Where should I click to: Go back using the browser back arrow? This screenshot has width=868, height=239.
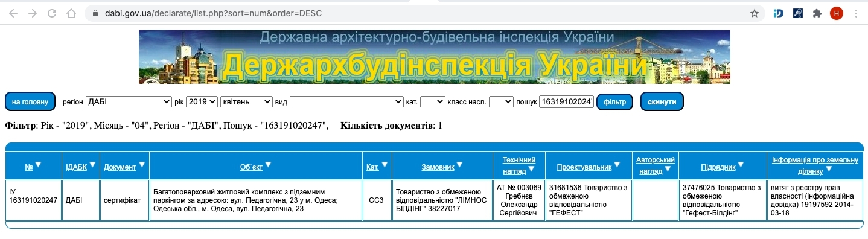tap(13, 13)
